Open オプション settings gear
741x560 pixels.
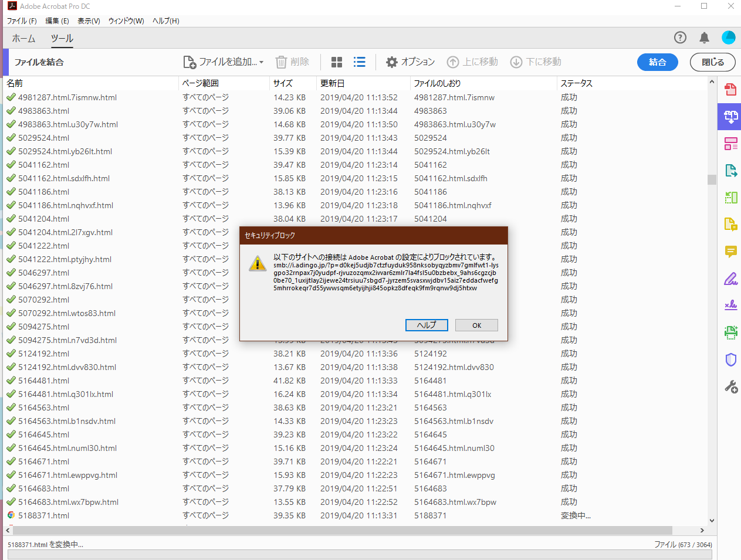click(x=410, y=62)
